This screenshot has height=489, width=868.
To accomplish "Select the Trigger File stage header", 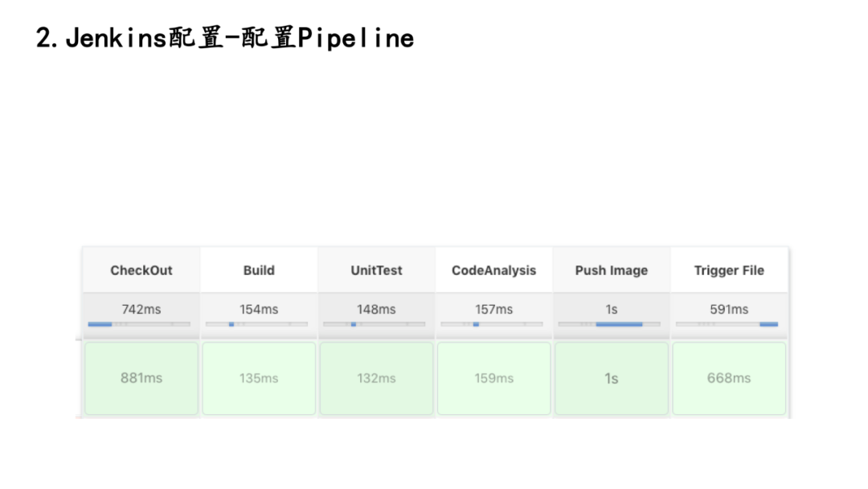I will [729, 270].
